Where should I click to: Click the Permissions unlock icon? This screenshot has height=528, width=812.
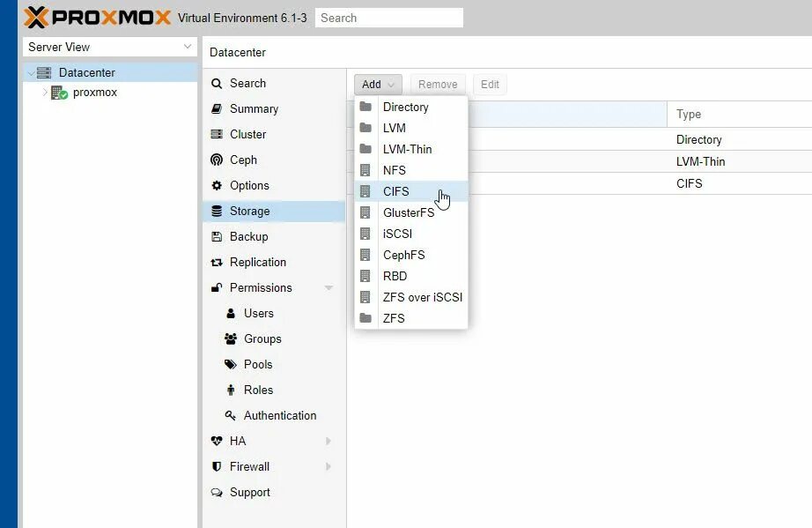point(217,287)
